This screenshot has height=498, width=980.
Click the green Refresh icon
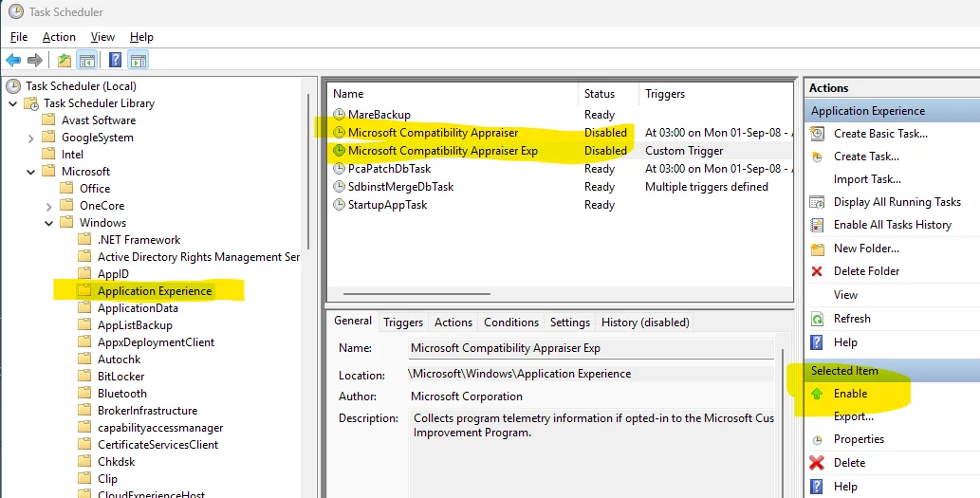(817, 319)
